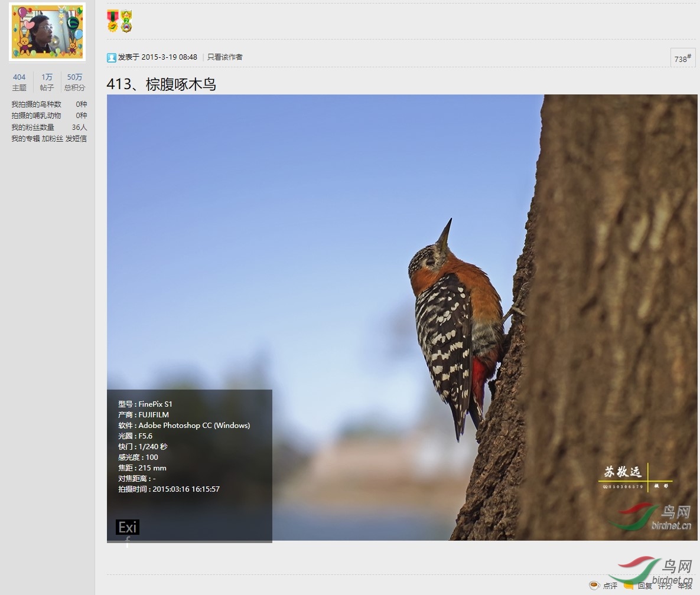Click post floor number 738#

click(682, 58)
